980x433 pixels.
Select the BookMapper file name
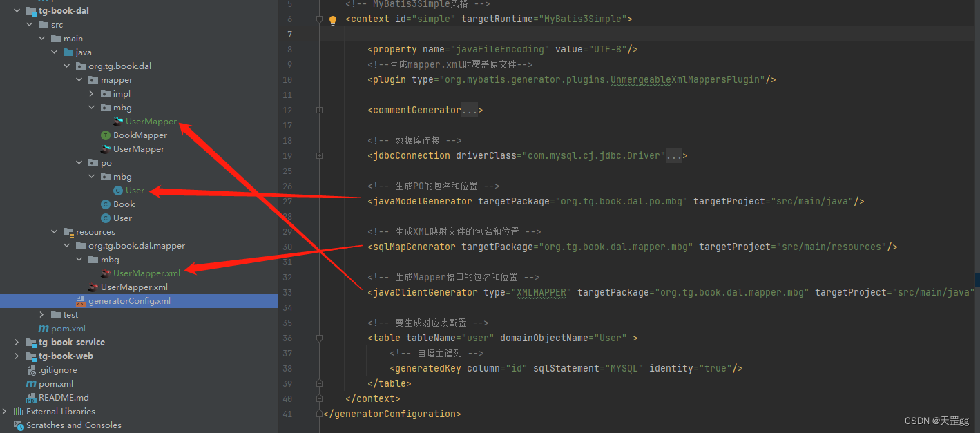point(140,135)
